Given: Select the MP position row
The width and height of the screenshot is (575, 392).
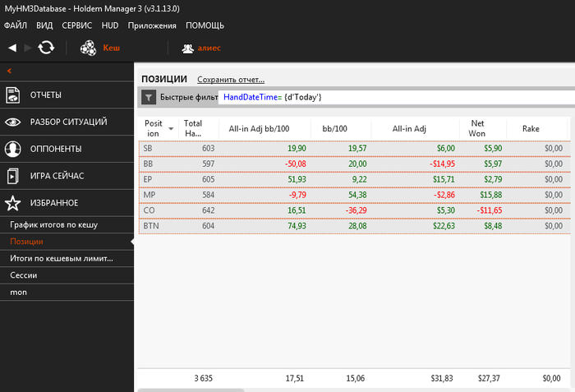Looking at the screenshot, I should [355, 195].
